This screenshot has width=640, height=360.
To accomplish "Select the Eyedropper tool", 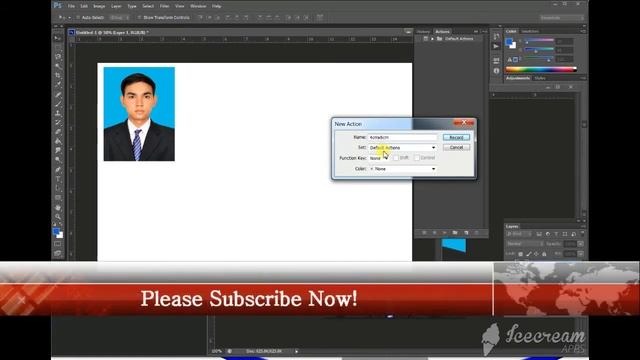I will pyautogui.click(x=58, y=85).
